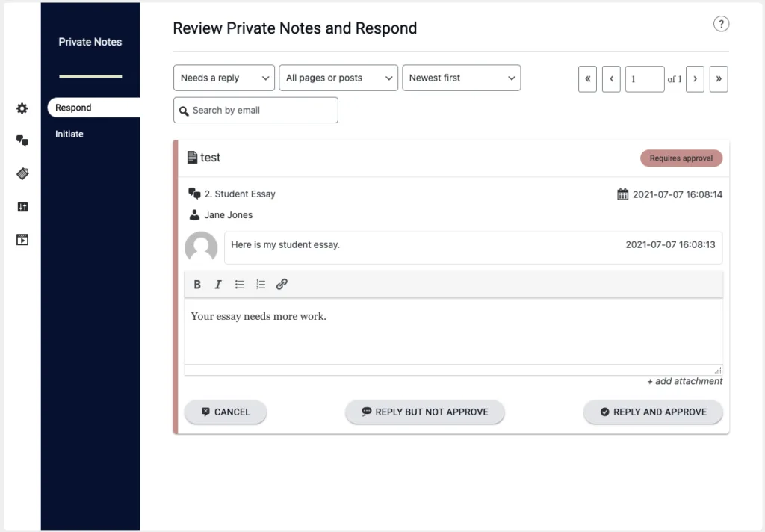This screenshot has width=765, height=532.
Task: Insert a numbered list
Action: [261, 285]
